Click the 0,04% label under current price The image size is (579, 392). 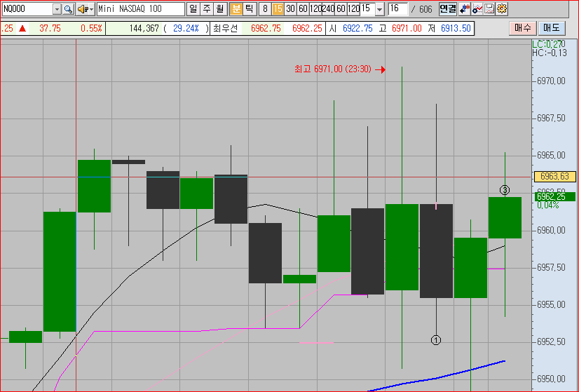click(x=548, y=205)
